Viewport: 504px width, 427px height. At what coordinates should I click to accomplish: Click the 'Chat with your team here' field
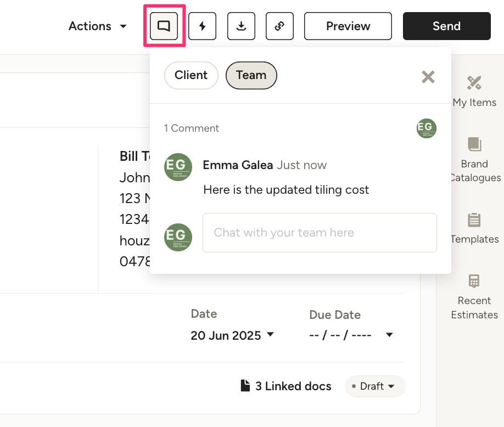(x=320, y=233)
